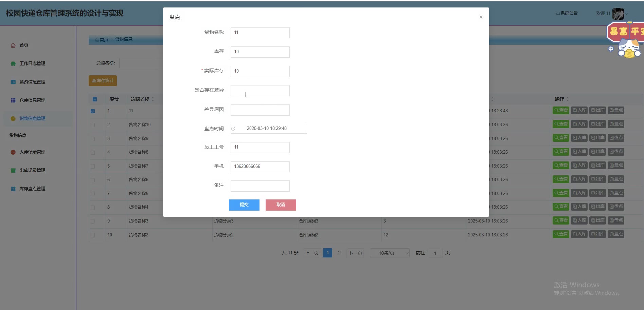Click the 系统公告 bell icon
The height and width of the screenshot is (310, 644).
click(558, 14)
